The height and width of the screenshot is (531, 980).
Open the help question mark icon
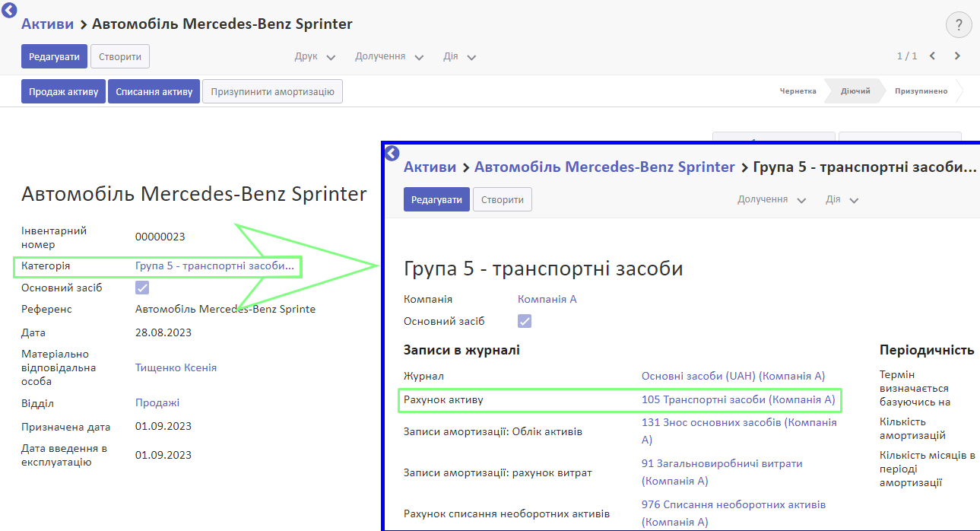(x=959, y=25)
